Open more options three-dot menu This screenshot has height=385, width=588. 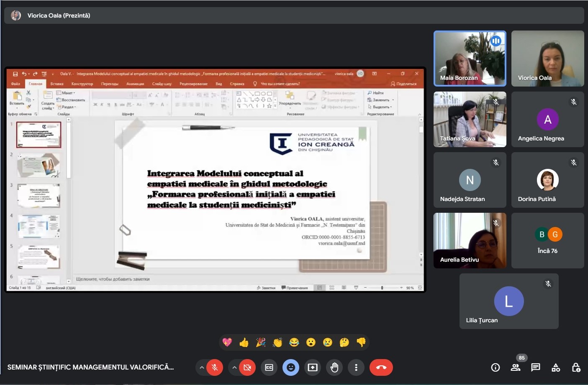(x=356, y=367)
